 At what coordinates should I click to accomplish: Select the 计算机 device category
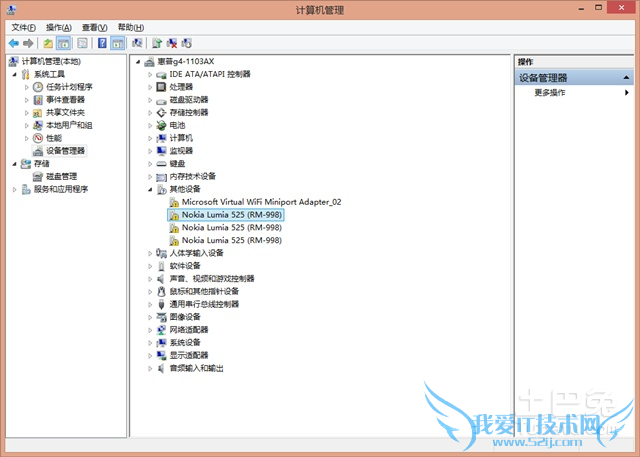click(181, 138)
